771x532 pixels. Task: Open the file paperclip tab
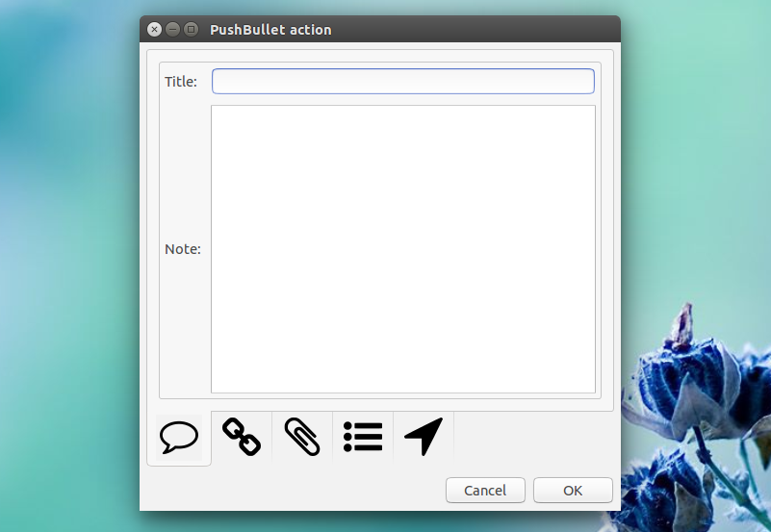coord(302,437)
